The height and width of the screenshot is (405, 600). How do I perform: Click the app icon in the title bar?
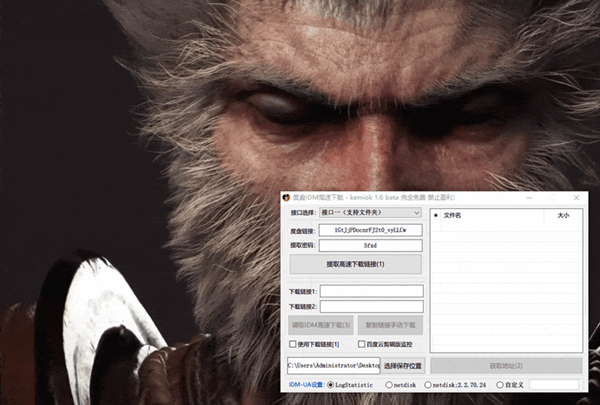pos(287,198)
